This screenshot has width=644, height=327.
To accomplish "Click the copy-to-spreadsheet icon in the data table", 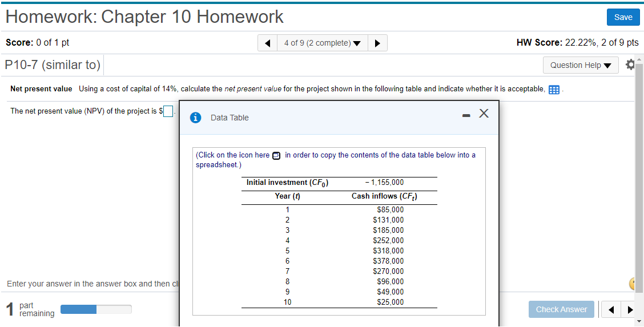I will 276,155.
